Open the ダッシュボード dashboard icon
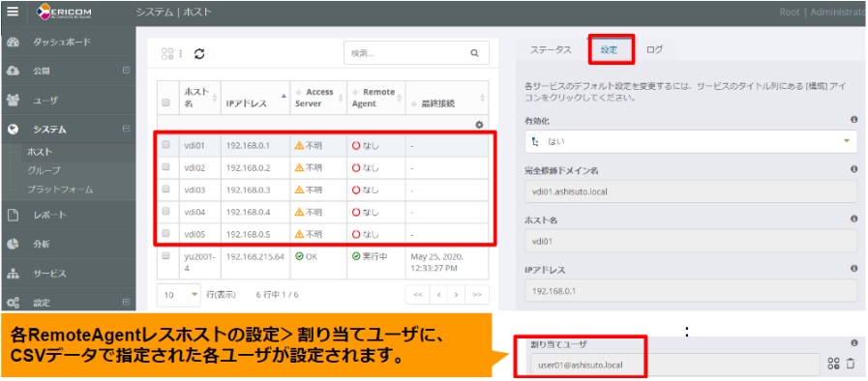Screen dimensions: 868x381 pos(14,42)
